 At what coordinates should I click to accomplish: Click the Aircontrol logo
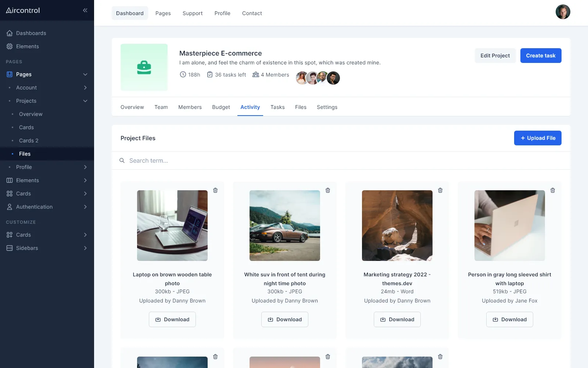tap(23, 10)
